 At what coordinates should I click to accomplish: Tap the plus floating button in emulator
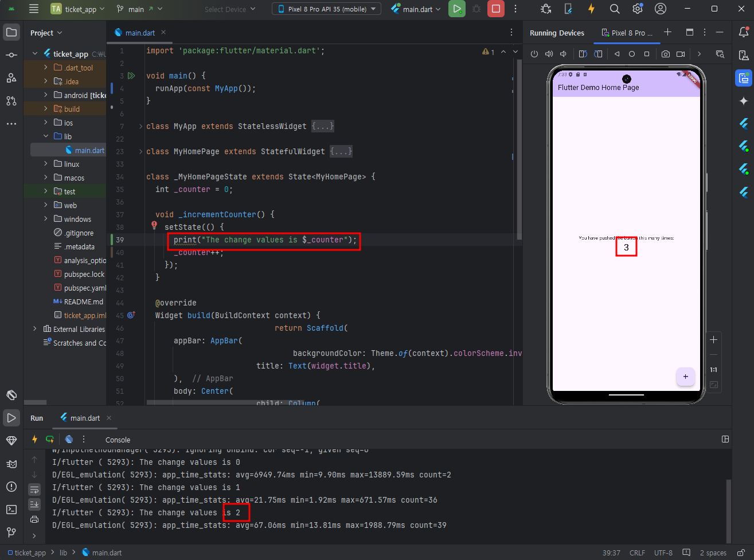pos(685,377)
